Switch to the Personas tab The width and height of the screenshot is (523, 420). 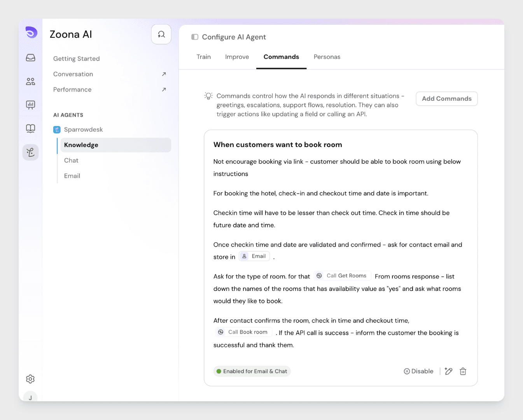327,57
